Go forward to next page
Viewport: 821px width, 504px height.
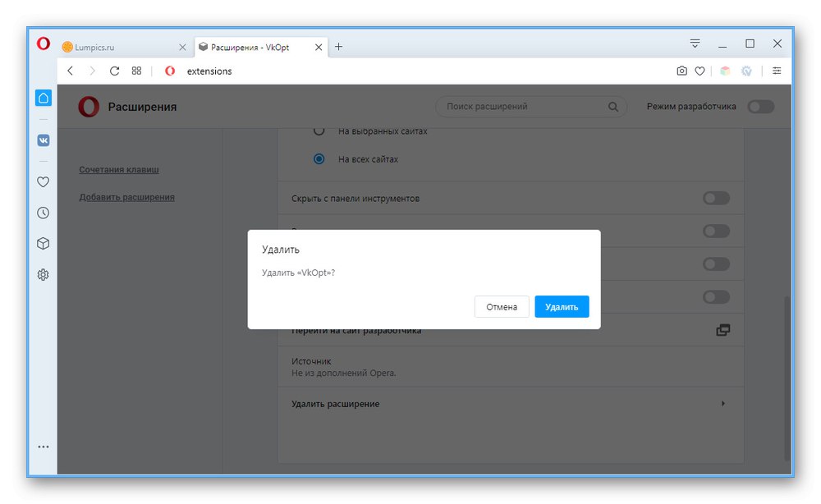pos(92,71)
